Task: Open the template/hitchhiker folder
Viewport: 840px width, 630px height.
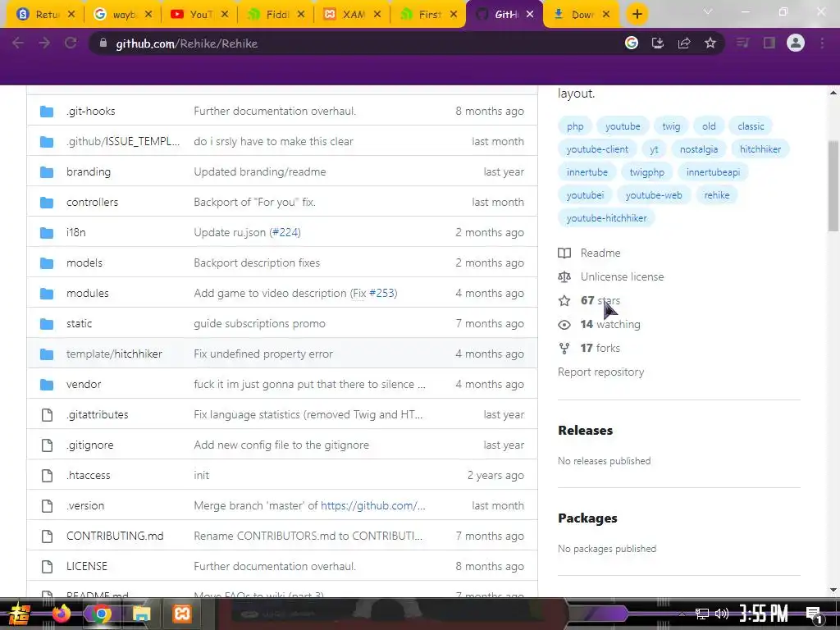Action: (114, 354)
